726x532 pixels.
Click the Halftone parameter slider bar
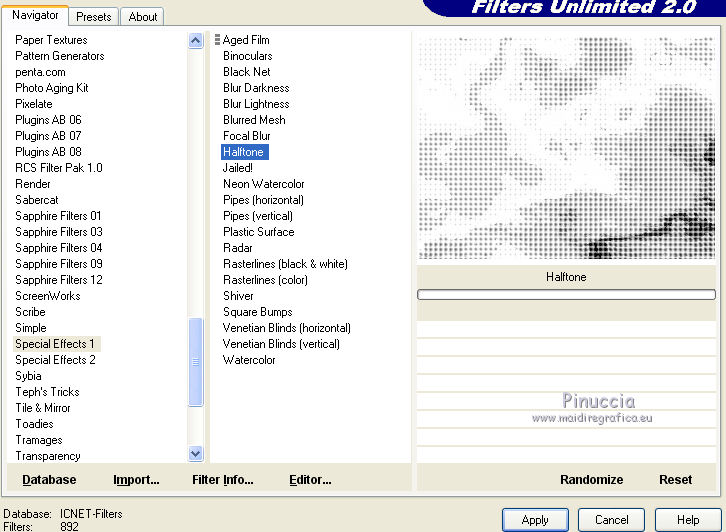(566, 294)
